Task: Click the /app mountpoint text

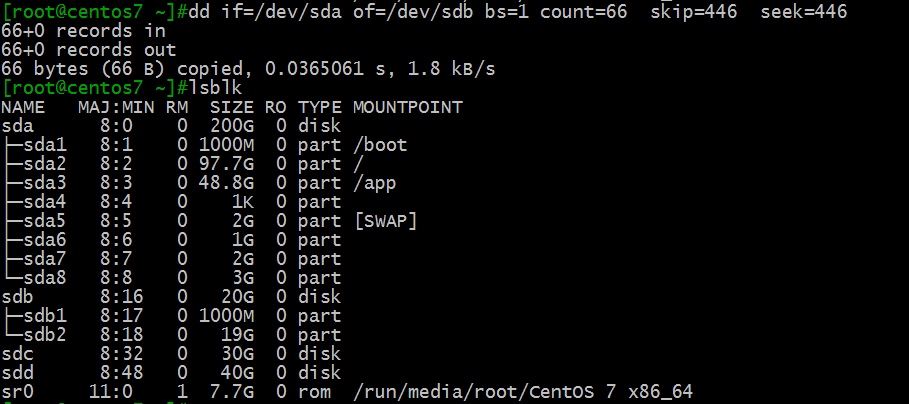Action: tap(374, 183)
